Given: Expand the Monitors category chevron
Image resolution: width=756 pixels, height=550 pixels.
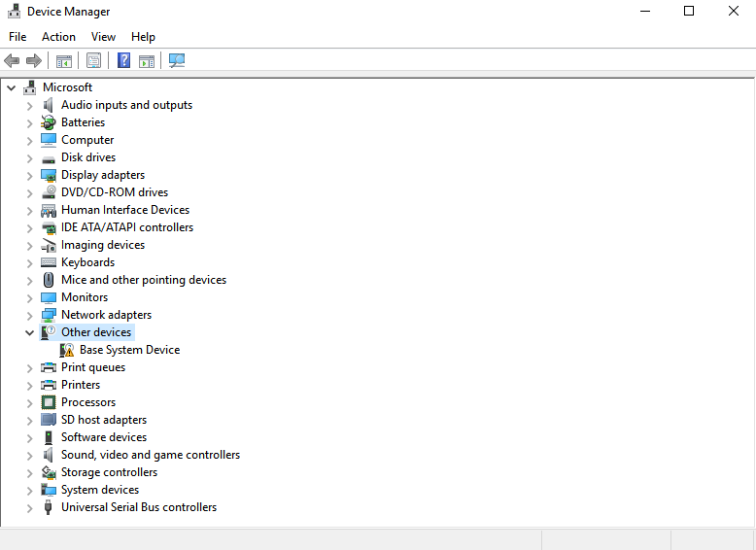Looking at the screenshot, I should tap(29, 298).
